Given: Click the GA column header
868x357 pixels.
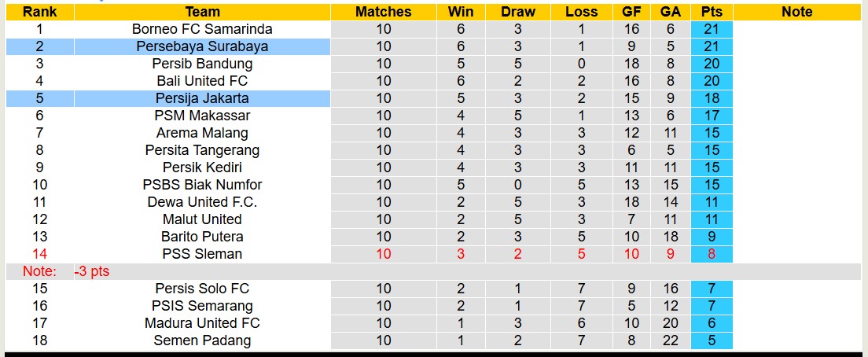Looking at the screenshot, I should (671, 12).
